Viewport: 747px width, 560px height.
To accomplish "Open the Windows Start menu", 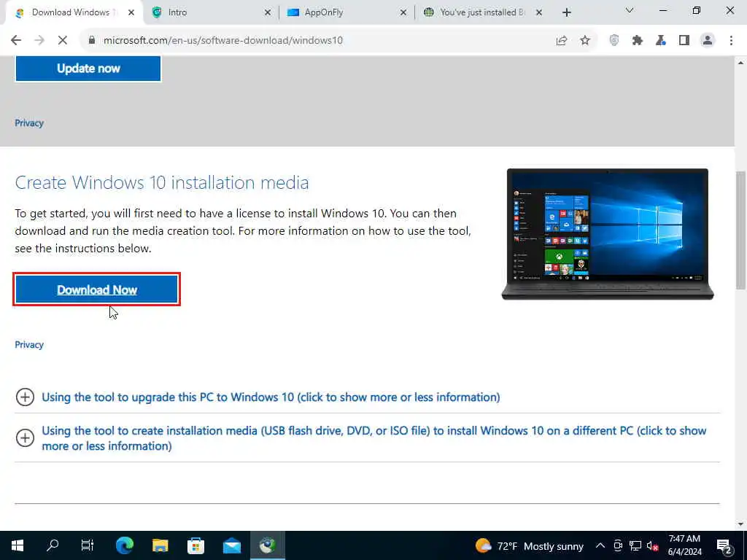I will pyautogui.click(x=18, y=545).
